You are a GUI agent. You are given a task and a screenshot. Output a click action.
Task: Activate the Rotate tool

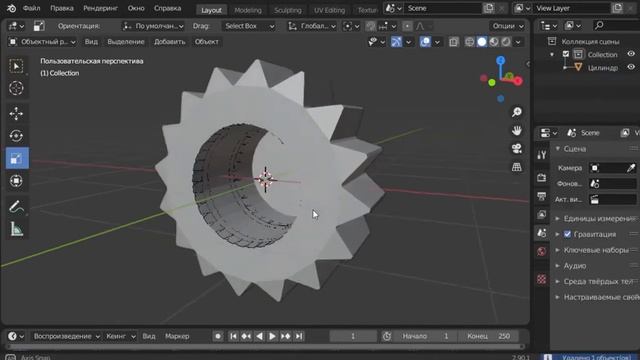pyautogui.click(x=16, y=136)
